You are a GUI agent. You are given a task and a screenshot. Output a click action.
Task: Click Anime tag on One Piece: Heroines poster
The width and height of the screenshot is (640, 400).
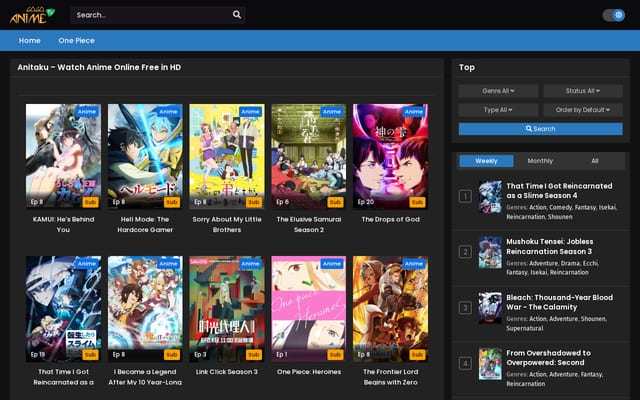pyautogui.click(x=332, y=264)
